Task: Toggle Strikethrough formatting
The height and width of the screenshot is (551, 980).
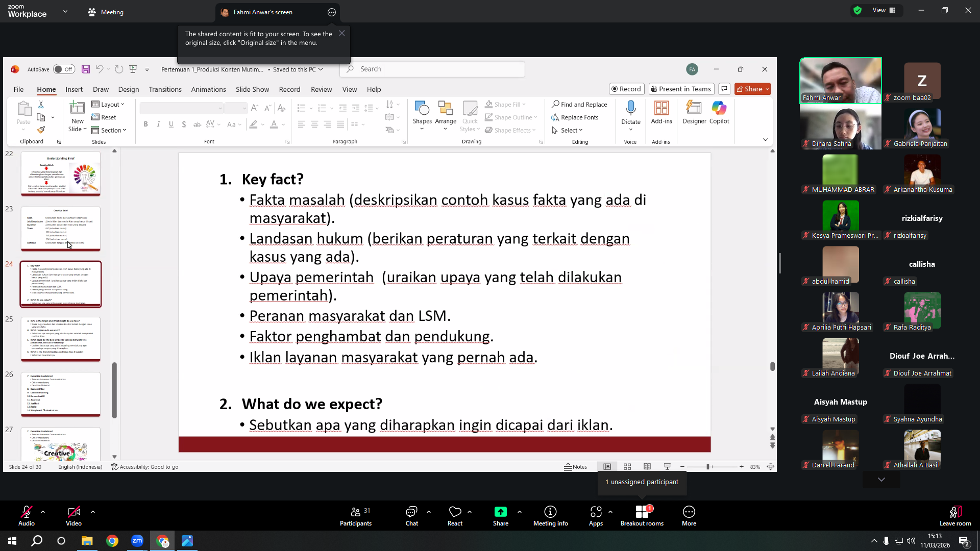Action: pyautogui.click(x=197, y=124)
